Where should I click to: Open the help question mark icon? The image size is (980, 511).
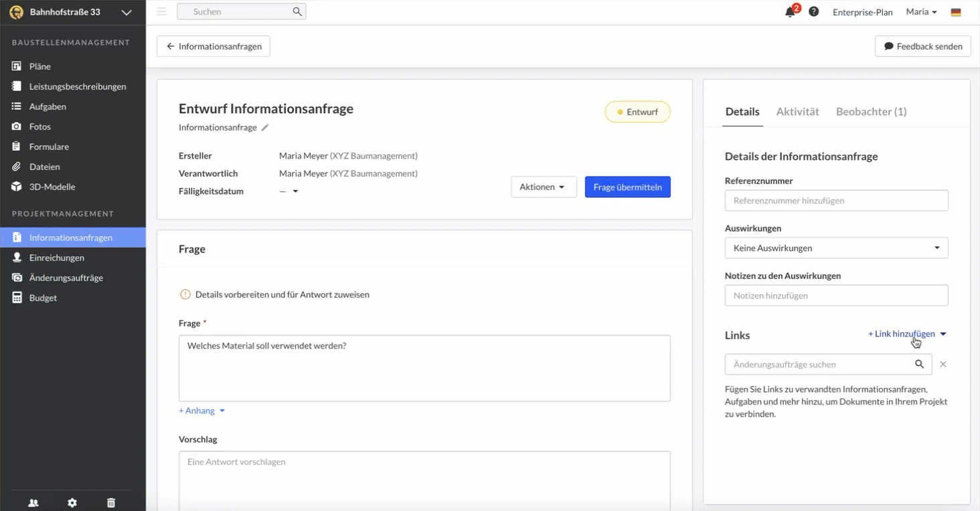(813, 11)
